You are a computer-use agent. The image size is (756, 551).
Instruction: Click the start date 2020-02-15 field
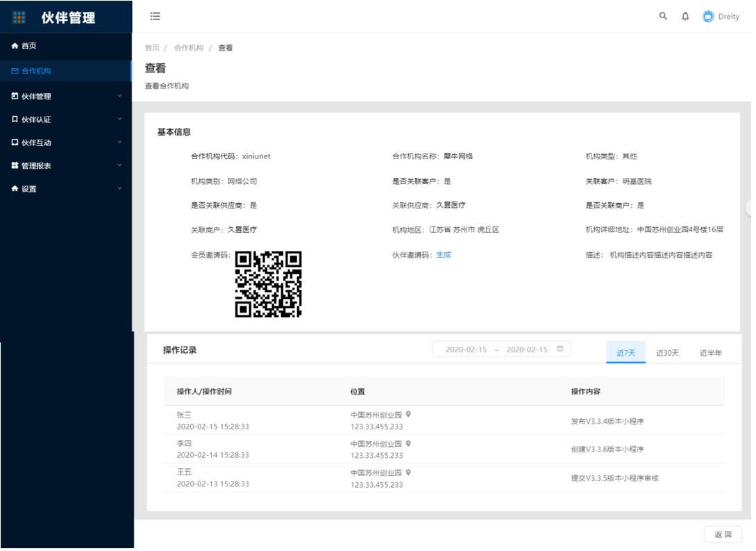pyautogui.click(x=466, y=349)
